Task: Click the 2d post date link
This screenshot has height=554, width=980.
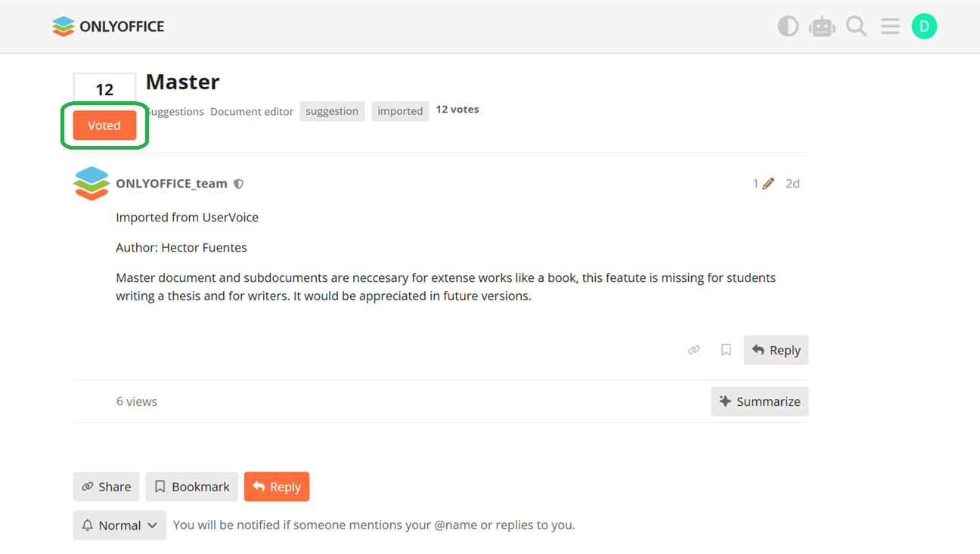Action: click(792, 184)
